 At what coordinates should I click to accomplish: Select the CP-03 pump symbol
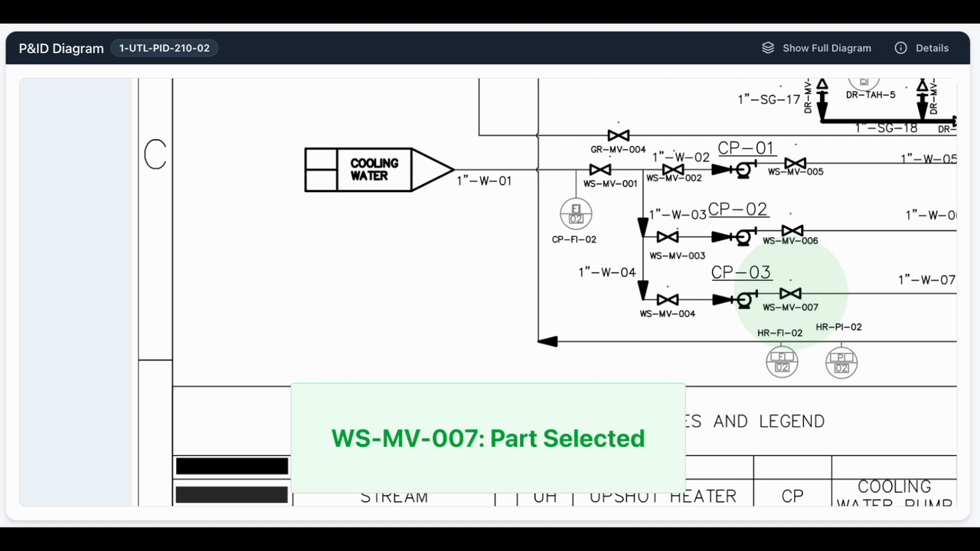pyautogui.click(x=742, y=299)
